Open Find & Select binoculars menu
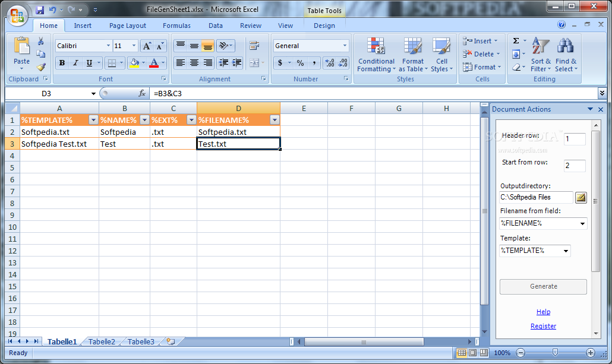The image size is (612, 364). [x=566, y=55]
